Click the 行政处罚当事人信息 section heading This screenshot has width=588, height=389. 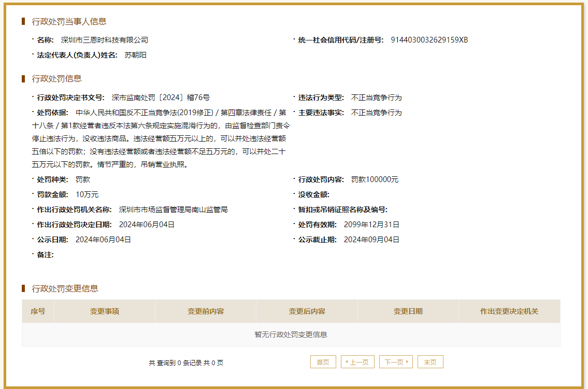click(69, 21)
